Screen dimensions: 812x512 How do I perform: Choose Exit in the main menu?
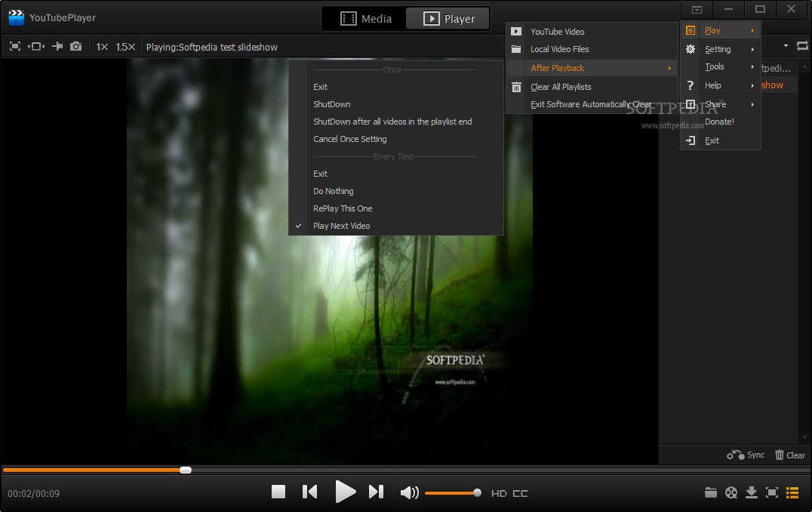pyautogui.click(x=721, y=140)
